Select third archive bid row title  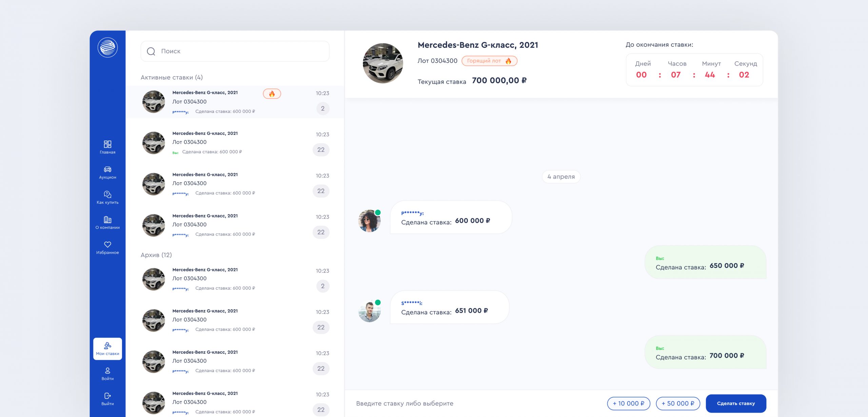(205, 352)
